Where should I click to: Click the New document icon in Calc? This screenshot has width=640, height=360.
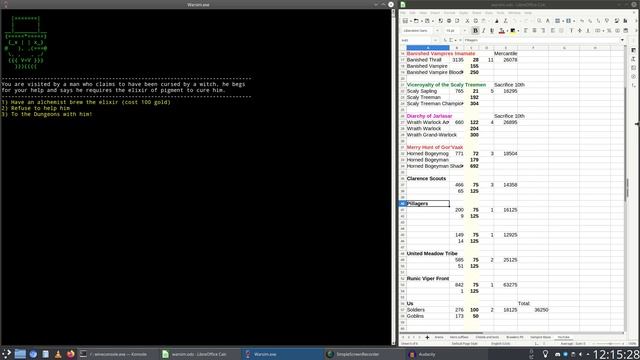pyautogui.click(x=405, y=21)
